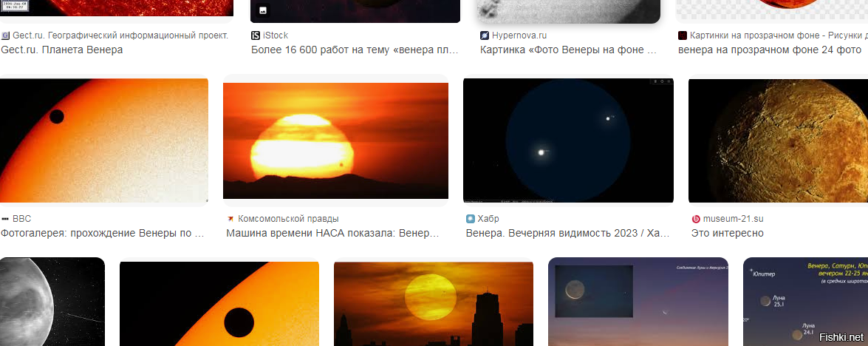Click the image badge icon on iStock thumbnail
This screenshot has width=868, height=346.
[263, 10]
